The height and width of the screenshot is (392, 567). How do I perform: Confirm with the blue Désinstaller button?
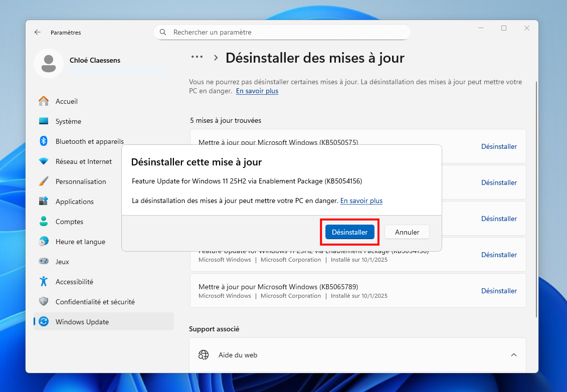tap(349, 232)
